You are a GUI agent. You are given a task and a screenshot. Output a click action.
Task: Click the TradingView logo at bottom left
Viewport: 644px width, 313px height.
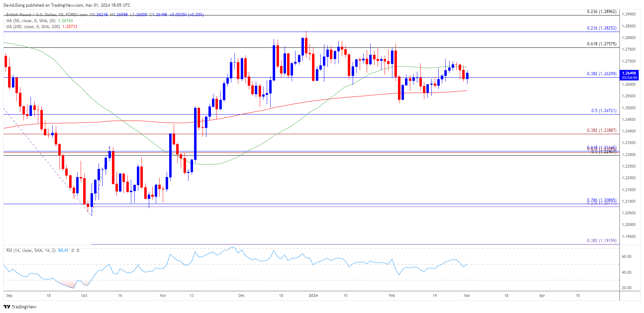tap(20, 307)
